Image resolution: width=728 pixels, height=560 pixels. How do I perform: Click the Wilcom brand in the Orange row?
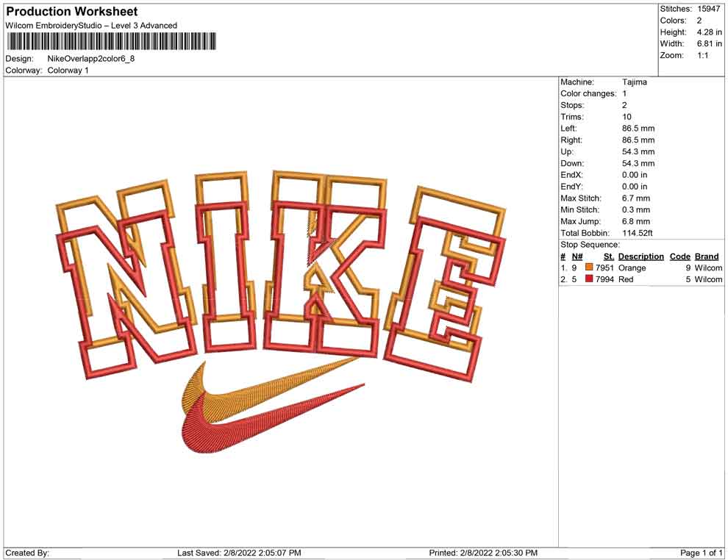[x=708, y=268]
